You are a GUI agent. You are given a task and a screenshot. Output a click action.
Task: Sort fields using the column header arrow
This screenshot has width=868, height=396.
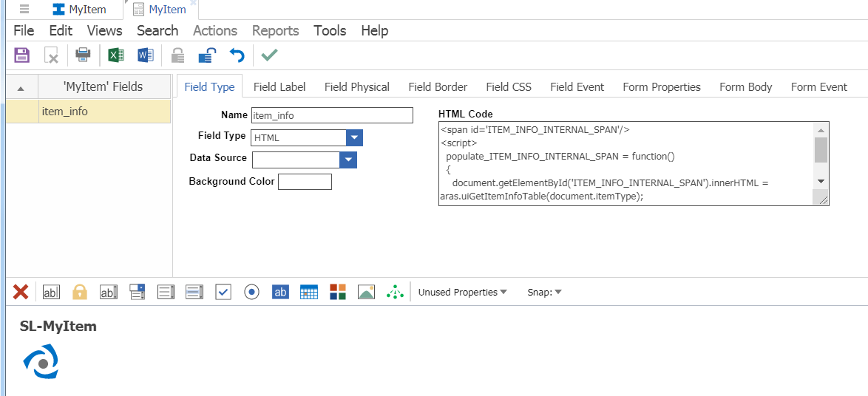click(x=21, y=87)
